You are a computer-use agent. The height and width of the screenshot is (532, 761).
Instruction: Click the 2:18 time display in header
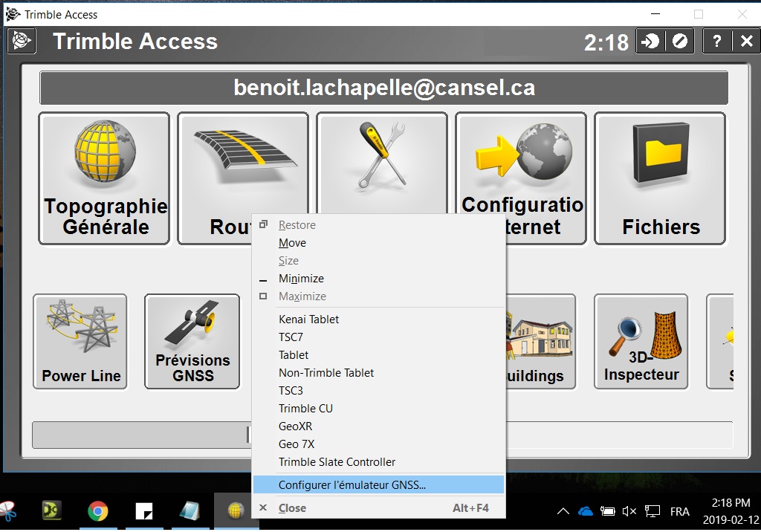pos(606,42)
